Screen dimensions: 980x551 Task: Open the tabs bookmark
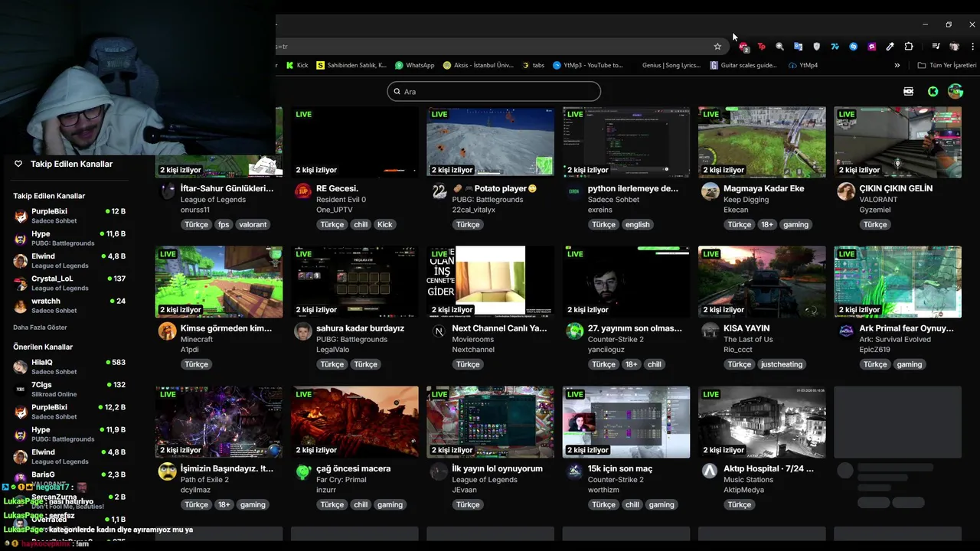(534, 66)
